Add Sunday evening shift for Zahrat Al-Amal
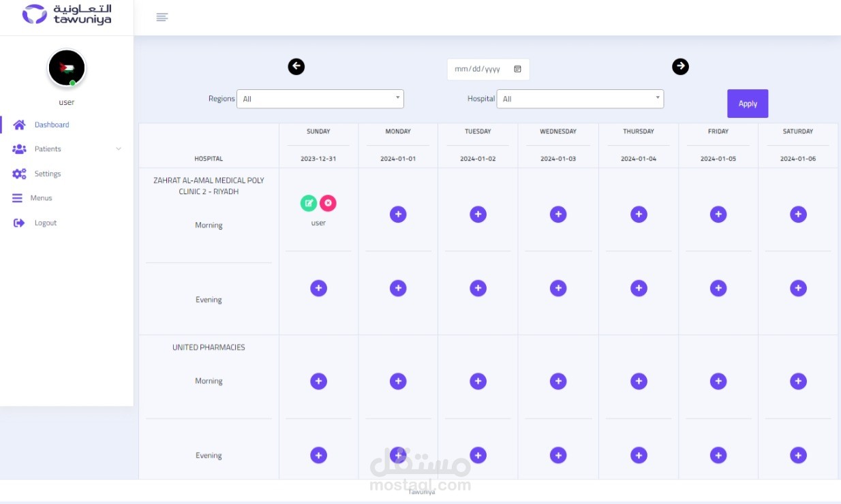841x504 pixels. click(318, 288)
